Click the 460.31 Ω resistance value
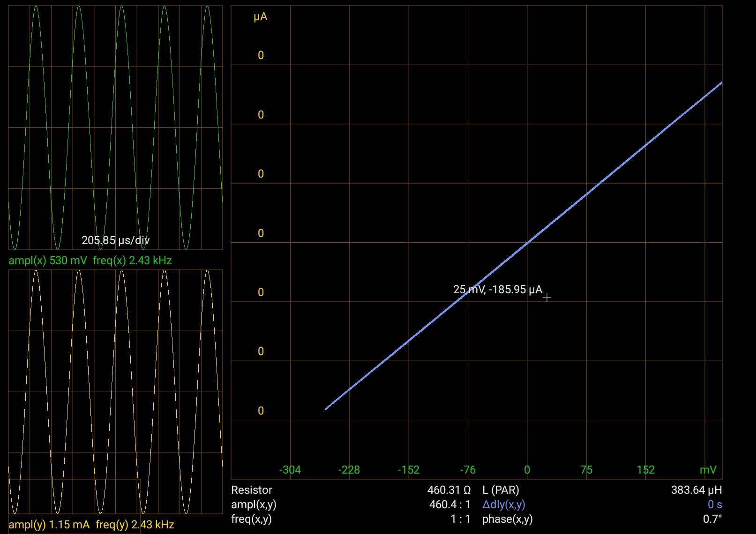 449,490
